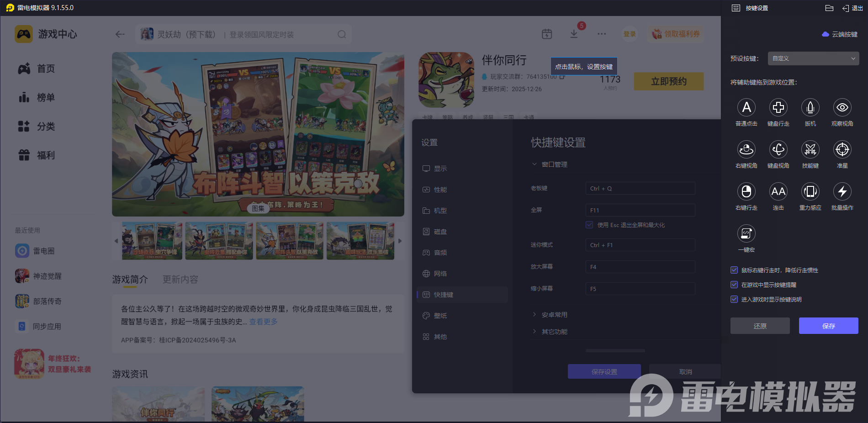The height and width of the screenshot is (423, 868).
Task: Click the 老板键 shortcut field
Action: tap(640, 188)
